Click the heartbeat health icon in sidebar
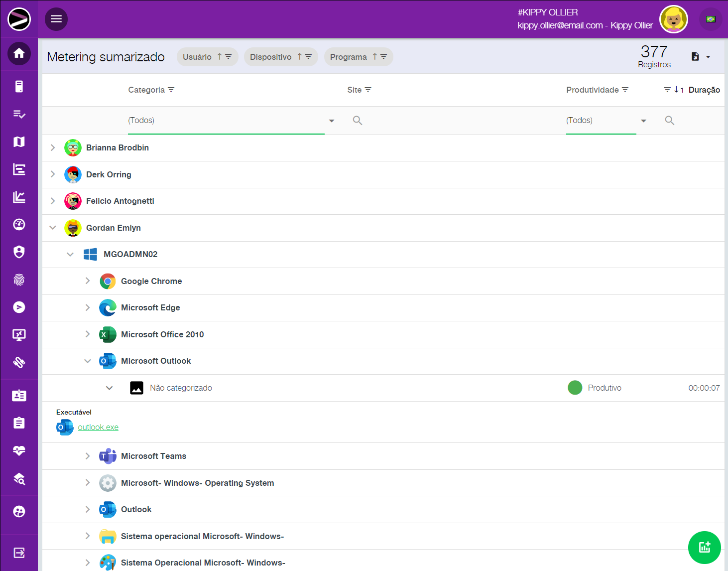The image size is (728, 571). 19,451
